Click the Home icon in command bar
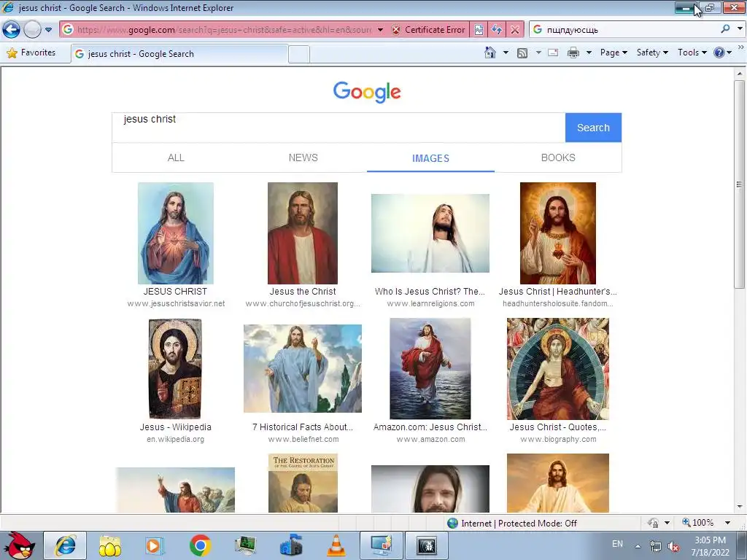Screen dimensions: 747x560 (x=489, y=52)
